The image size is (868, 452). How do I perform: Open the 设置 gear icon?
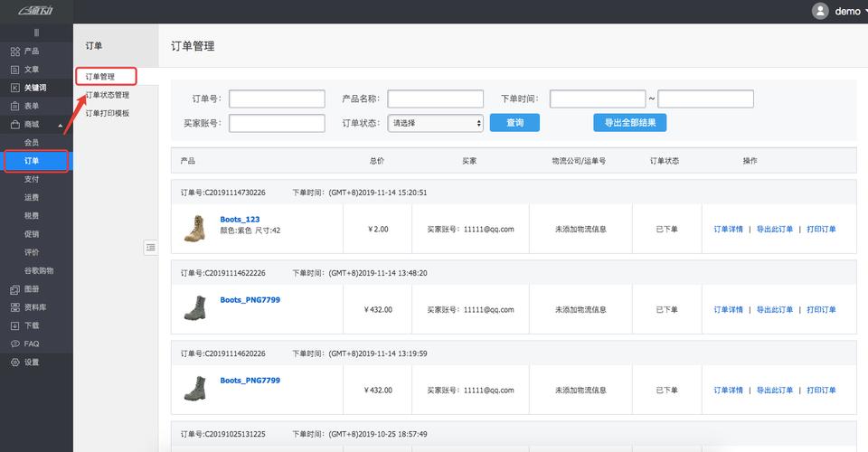click(x=15, y=363)
